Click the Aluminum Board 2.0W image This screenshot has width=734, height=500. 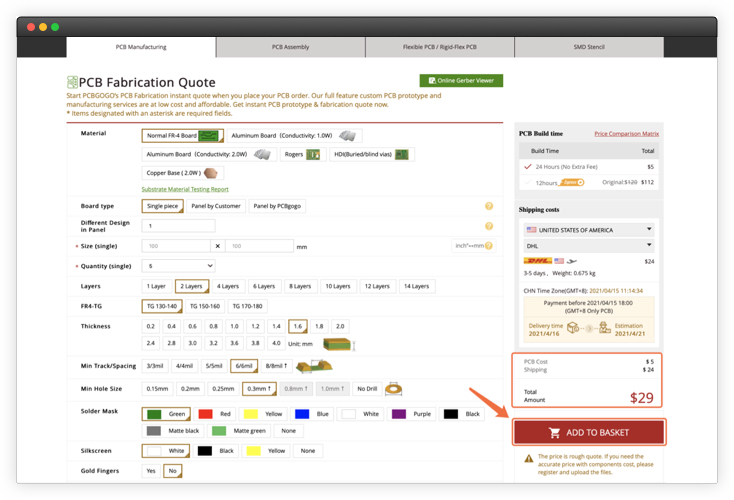[x=262, y=154]
